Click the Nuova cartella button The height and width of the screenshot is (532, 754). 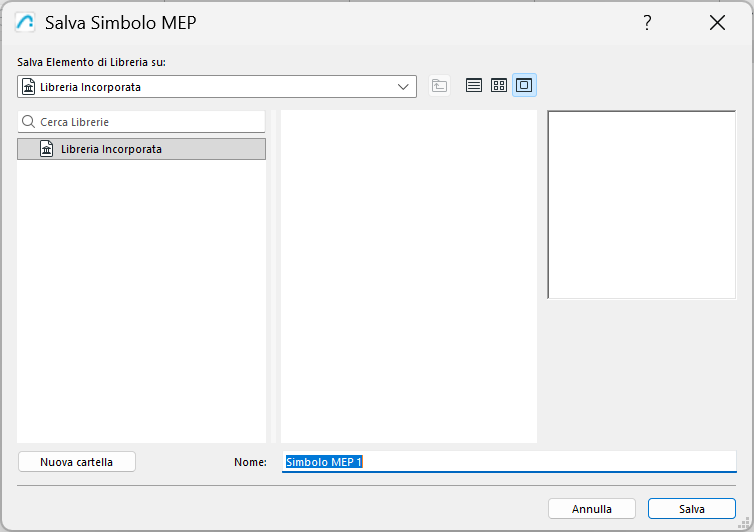click(x=77, y=462)
